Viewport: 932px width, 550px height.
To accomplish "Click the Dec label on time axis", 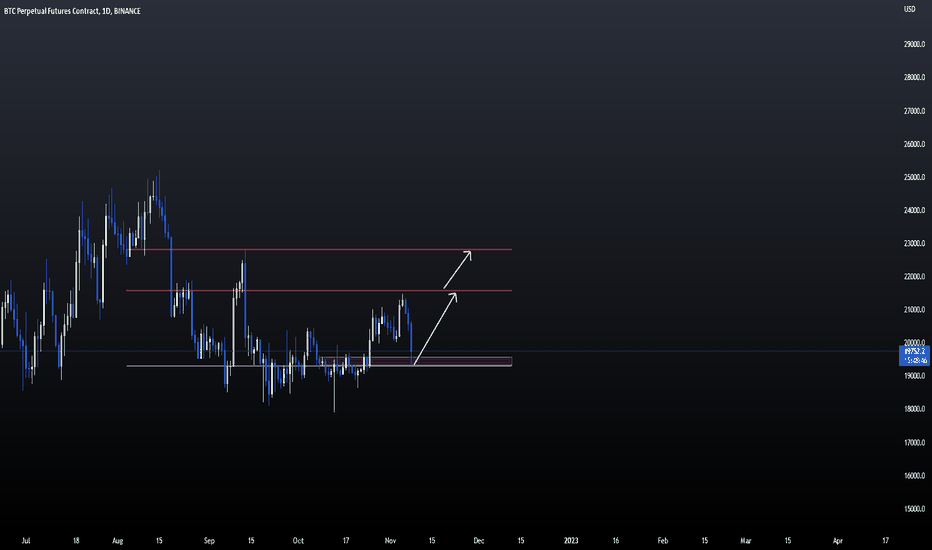I will 478,540.
